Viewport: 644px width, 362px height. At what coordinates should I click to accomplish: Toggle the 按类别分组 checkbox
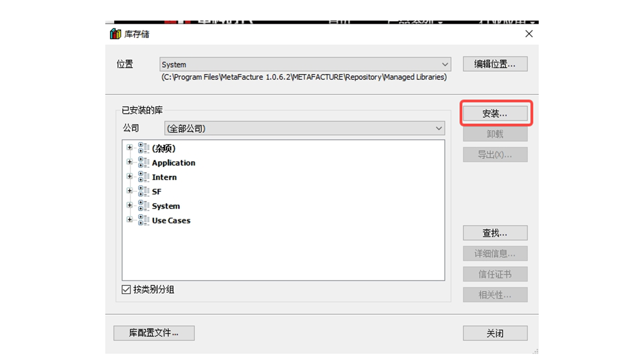126,289
